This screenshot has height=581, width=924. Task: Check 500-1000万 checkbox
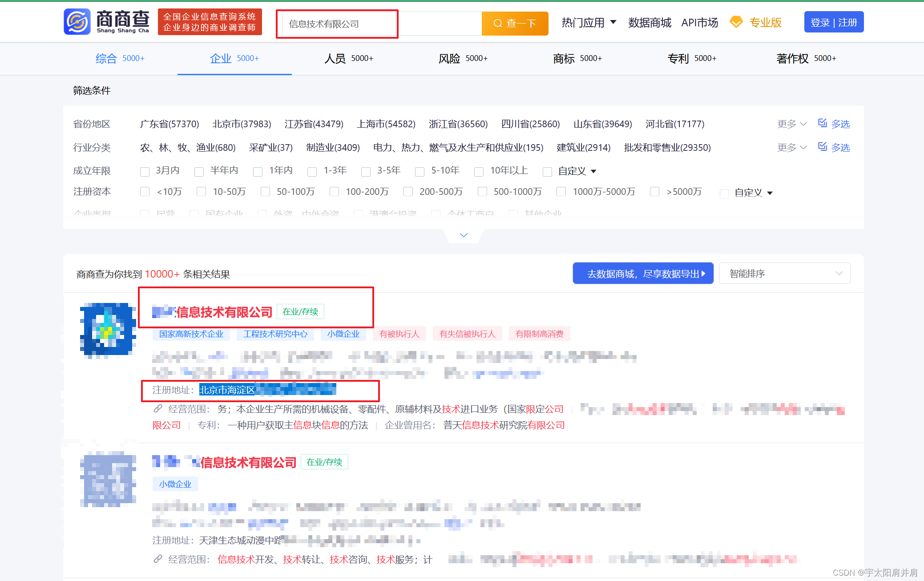[482, 191]
